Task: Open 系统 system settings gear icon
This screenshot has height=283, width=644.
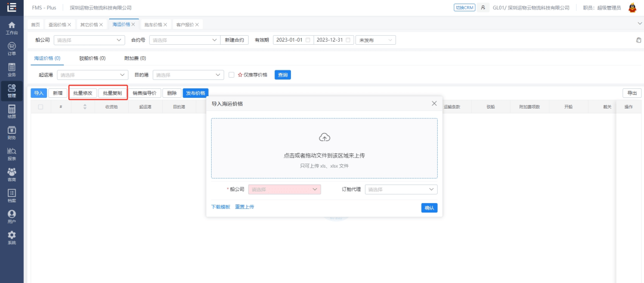Action: pos(11,238)
